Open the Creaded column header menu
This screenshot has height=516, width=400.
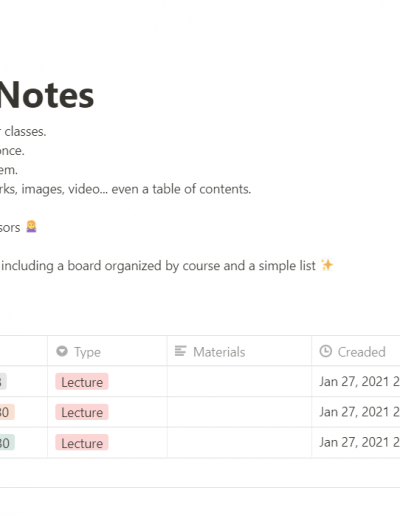click(356, 351)
